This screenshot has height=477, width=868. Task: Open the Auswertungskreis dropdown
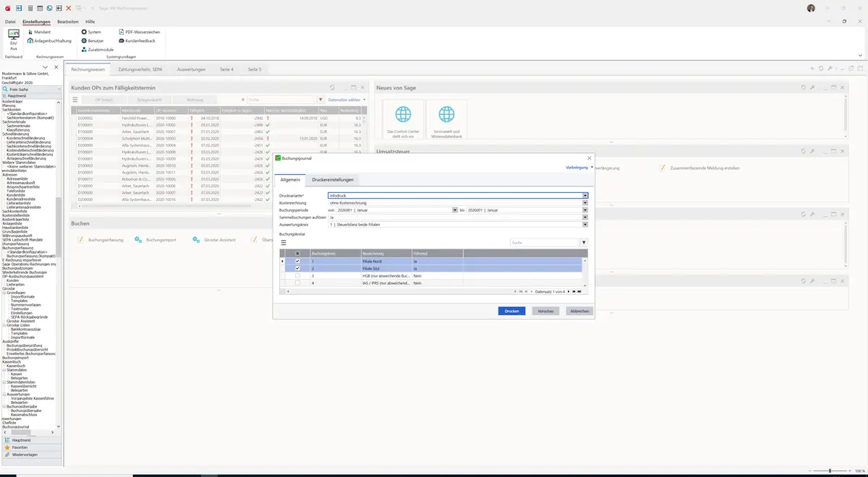tap(585, 224)
